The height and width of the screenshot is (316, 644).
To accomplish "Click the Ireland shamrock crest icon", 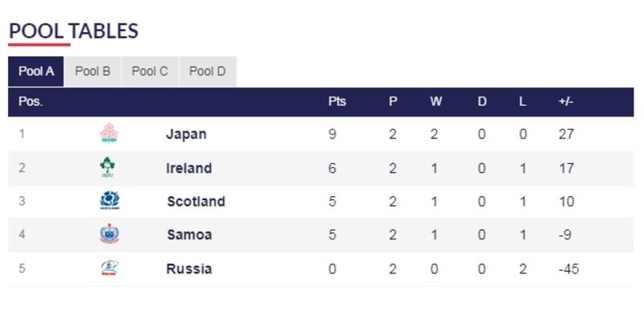I will click(x=108, y=167).
